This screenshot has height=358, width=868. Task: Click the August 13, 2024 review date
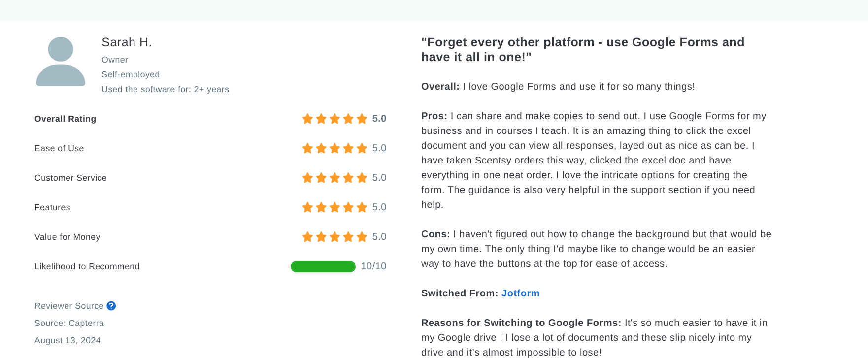pyautogui.click(x=67, y=340)
